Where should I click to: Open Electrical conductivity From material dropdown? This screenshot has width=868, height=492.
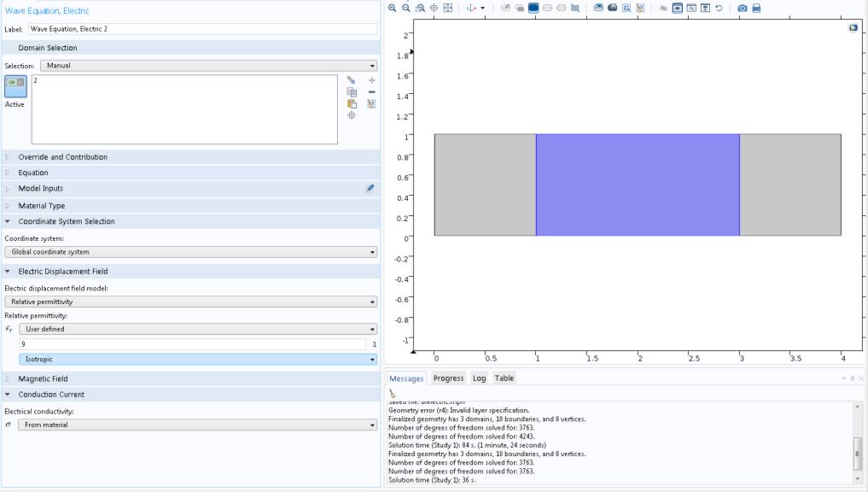[198, 425]
